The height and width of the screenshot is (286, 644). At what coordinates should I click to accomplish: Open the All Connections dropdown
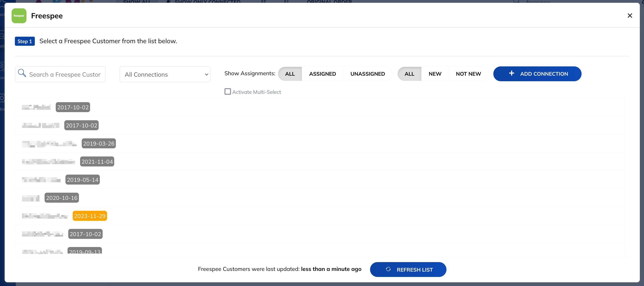165,74
